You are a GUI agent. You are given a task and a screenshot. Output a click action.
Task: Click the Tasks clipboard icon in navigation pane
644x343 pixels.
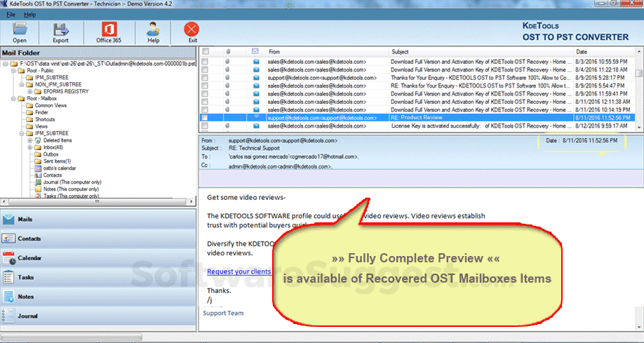coord(8,277)
